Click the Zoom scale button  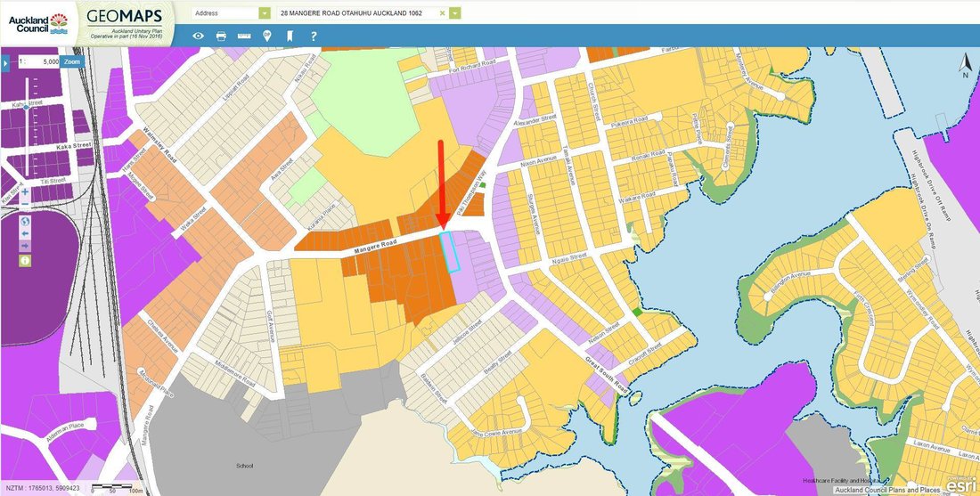point(73,61)
